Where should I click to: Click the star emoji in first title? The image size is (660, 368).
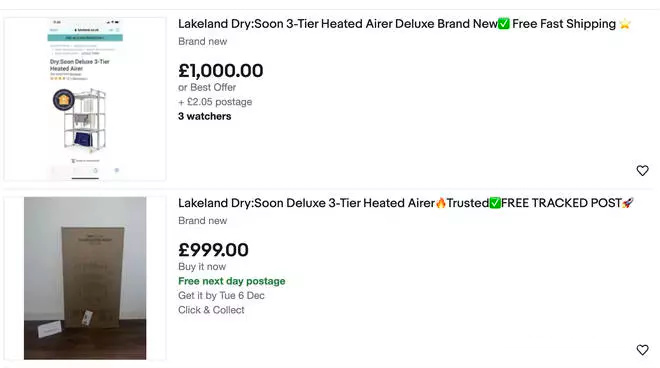pos(625,24)
